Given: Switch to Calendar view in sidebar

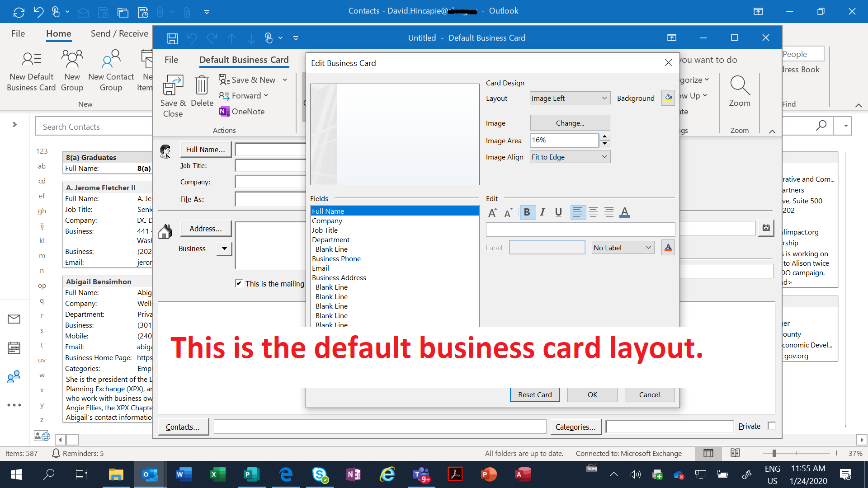Looking at the screenshot, I should click(x=14, y=348).
